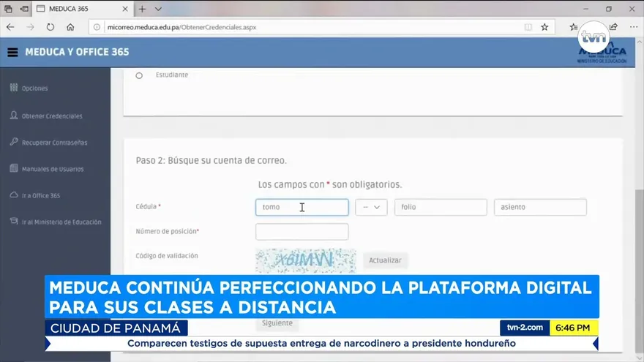Click the asiento input field
Viewport: 644px width, 362px height.
[540, 207]
